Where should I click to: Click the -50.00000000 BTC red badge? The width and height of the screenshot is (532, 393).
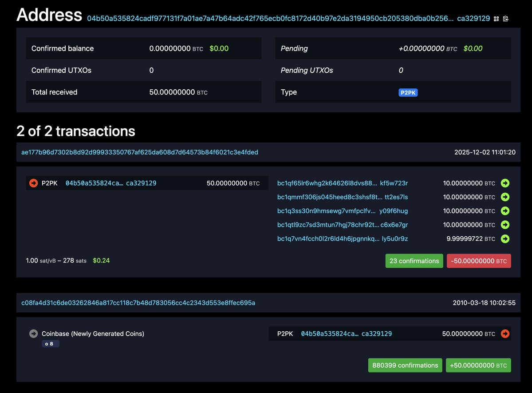(479, 261)
